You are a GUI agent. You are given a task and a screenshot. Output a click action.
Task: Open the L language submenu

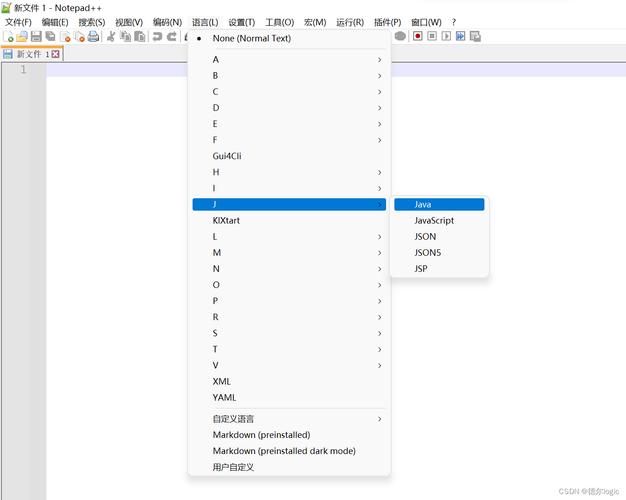289,237
